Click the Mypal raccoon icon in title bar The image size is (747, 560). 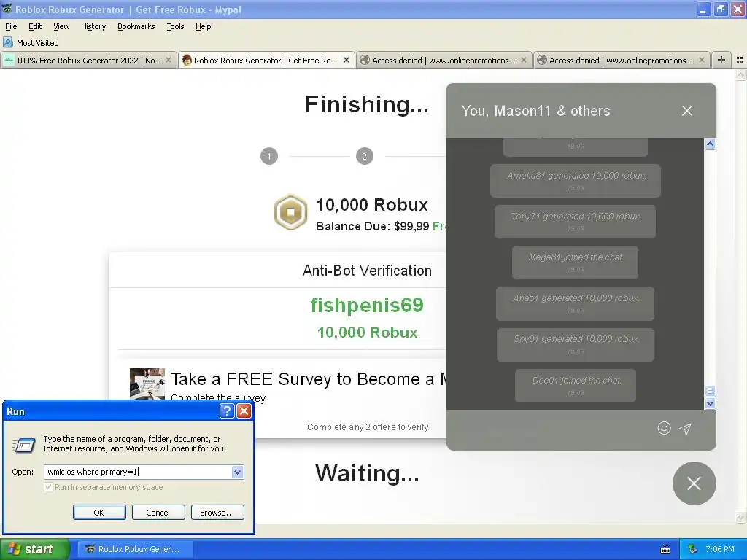coord(7,9)
